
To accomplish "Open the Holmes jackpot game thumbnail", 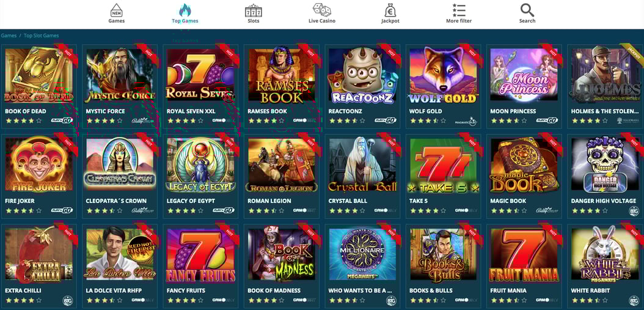I will (605, 75).
